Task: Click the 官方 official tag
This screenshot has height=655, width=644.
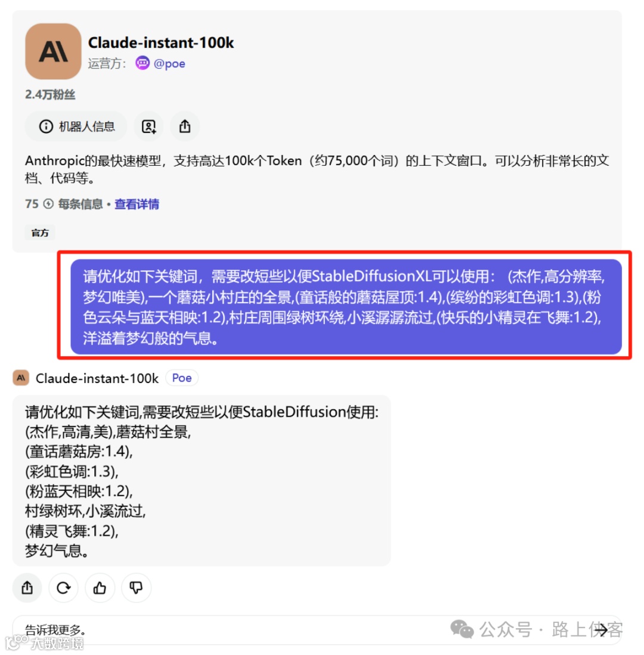Action: pyautogui.click(x=40, y=233)
